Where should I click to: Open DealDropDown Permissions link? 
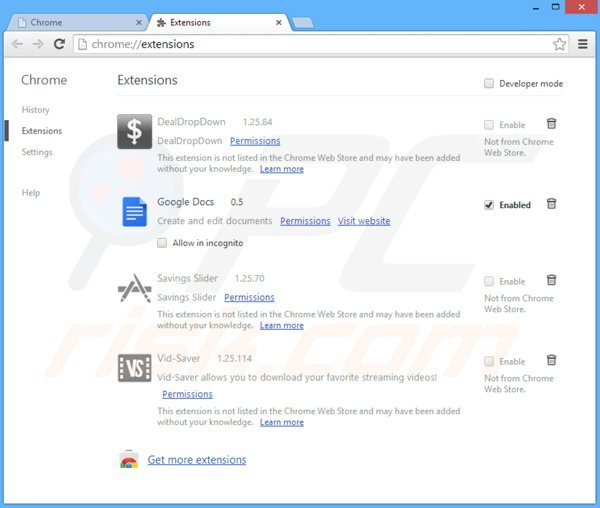click(x=255, y=141)
